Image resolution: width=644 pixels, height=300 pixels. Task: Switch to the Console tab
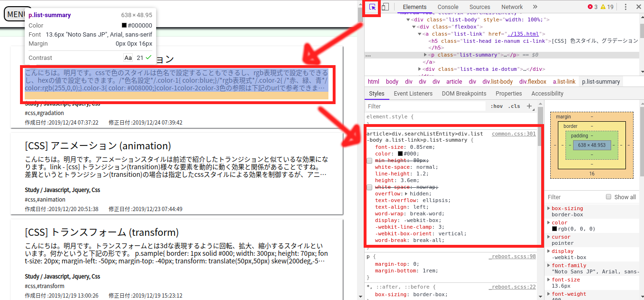point(448,7)
